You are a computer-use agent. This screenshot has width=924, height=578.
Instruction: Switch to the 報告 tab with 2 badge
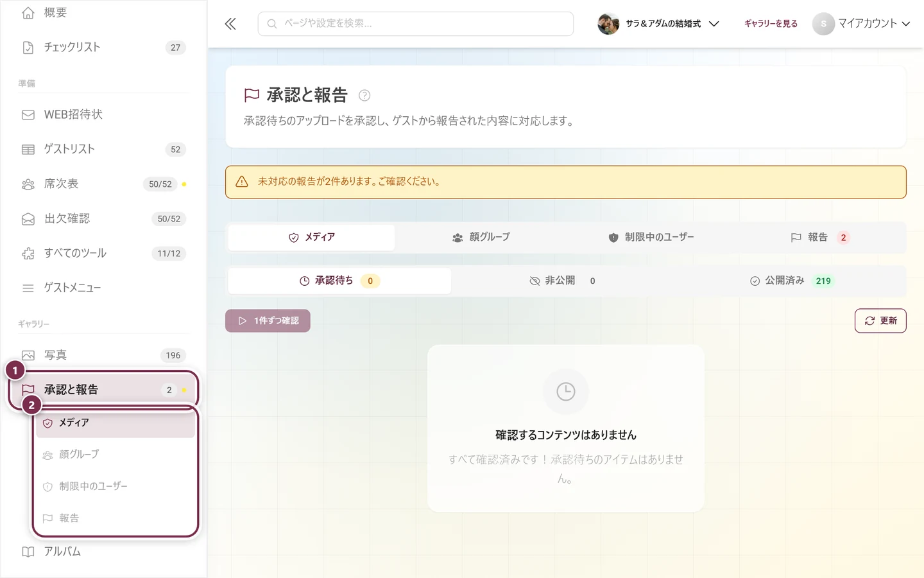(821, 238)
